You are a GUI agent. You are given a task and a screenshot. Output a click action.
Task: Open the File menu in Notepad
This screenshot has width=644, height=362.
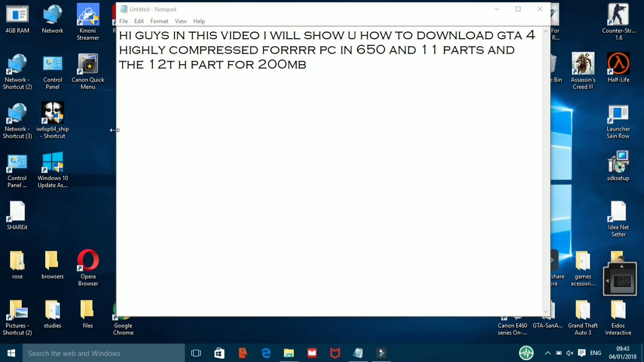123,21
